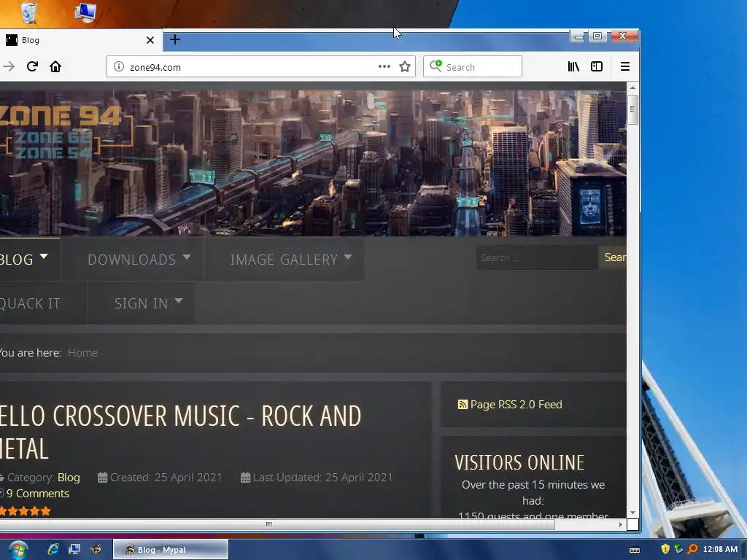Click the vertical scrollbar up arrow
The image size is (747, 560).
[x=632, y=87]
